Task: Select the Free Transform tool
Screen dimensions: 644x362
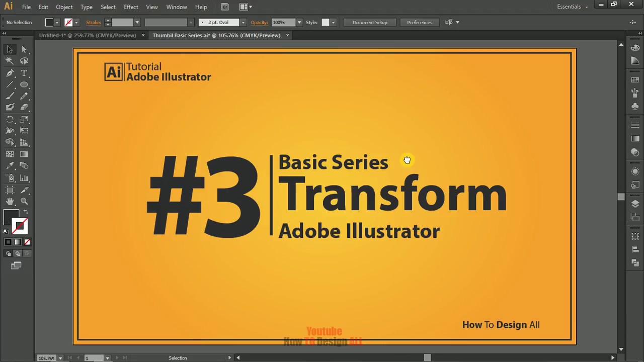Action: [24, 131]
